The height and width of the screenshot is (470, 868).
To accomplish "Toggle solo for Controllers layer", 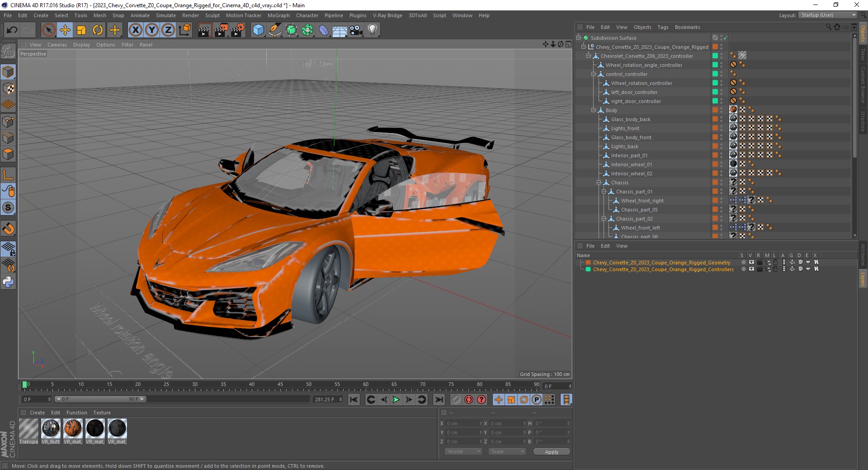I will 744,269.
